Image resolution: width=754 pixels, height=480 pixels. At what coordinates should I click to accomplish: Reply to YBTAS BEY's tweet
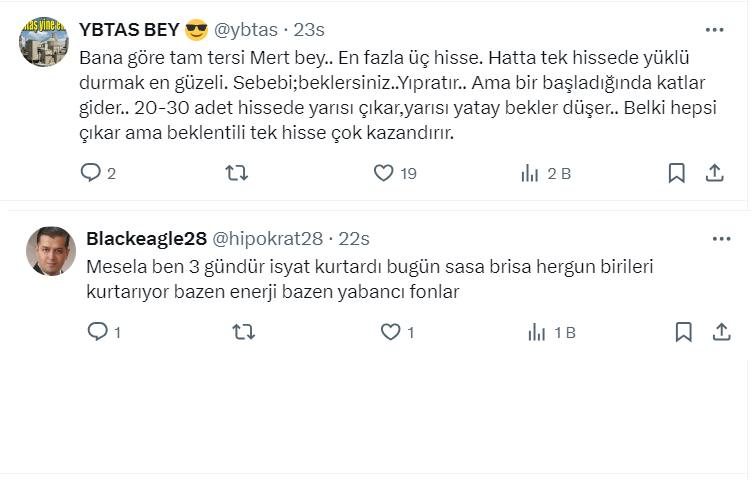[91, 173]
